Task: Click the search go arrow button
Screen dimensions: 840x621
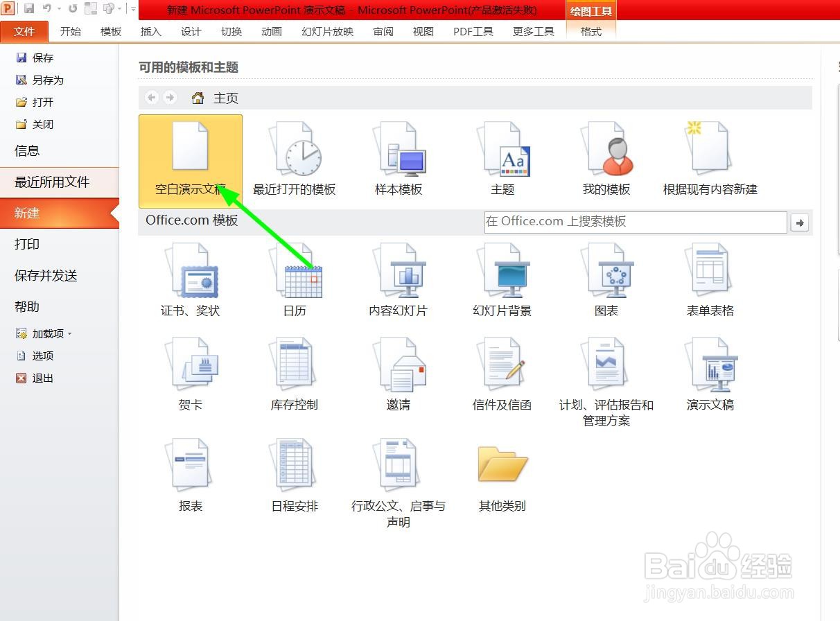Action: tap(800, 222)
